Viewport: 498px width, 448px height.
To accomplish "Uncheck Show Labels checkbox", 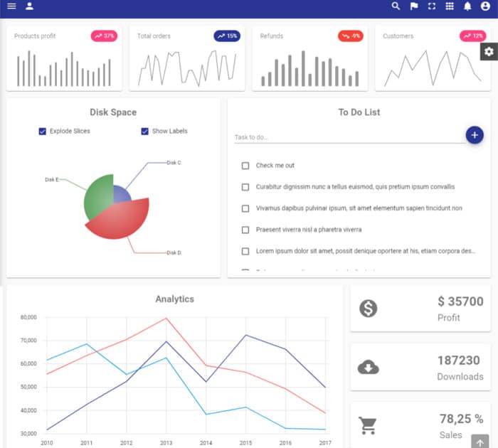I will coord(145,131).
